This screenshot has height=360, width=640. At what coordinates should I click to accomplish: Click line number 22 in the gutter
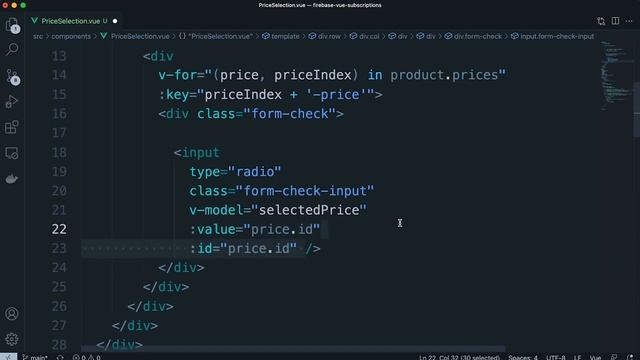coord(59,229)
